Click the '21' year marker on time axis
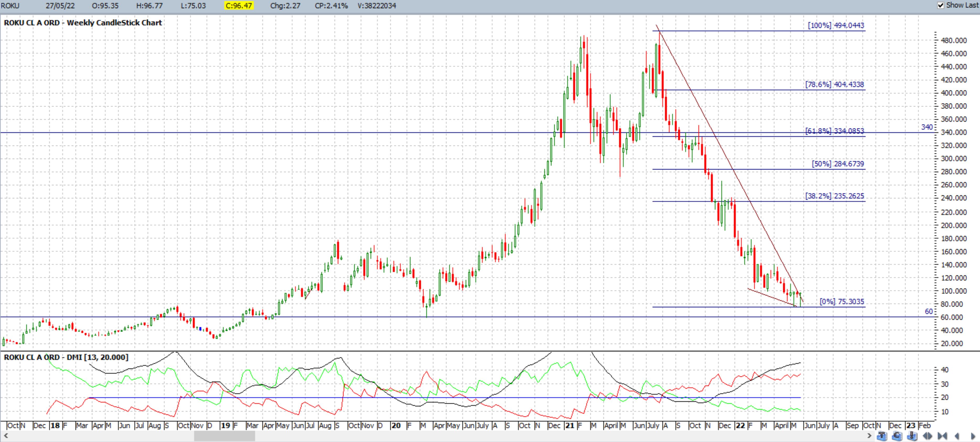980x442 pixels. [569, 426]
